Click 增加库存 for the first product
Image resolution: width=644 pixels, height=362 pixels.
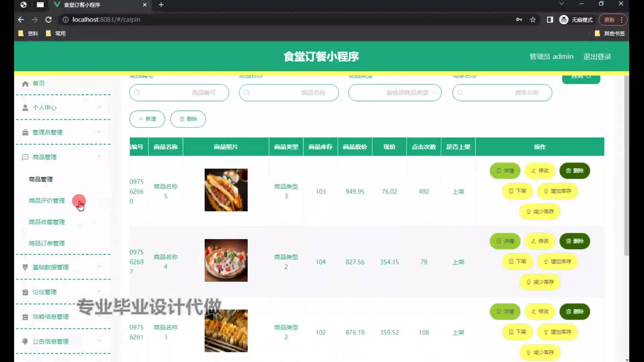557,191
